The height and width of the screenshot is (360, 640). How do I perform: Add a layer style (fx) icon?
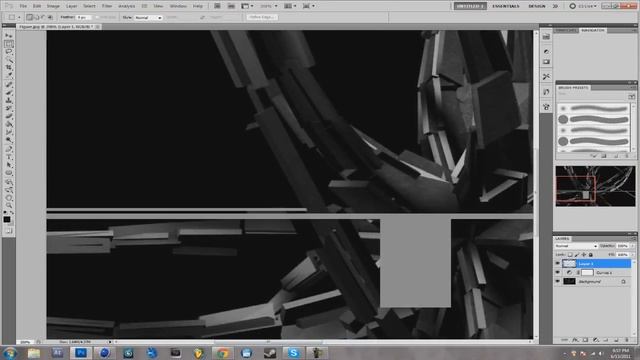(x=575, y=340)
